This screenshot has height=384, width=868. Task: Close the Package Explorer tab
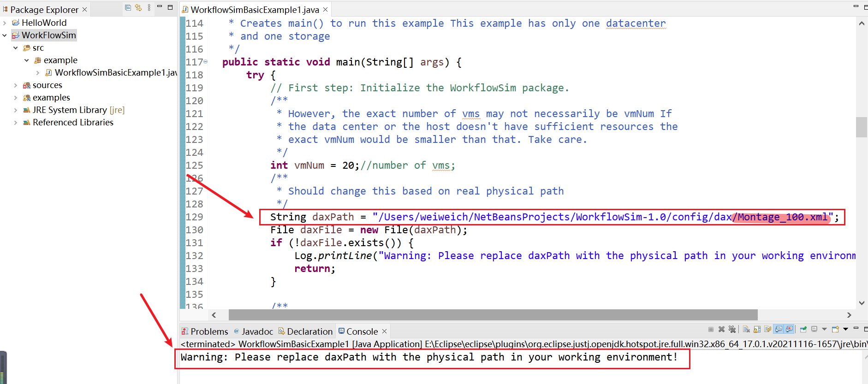[x=84, y=9]
